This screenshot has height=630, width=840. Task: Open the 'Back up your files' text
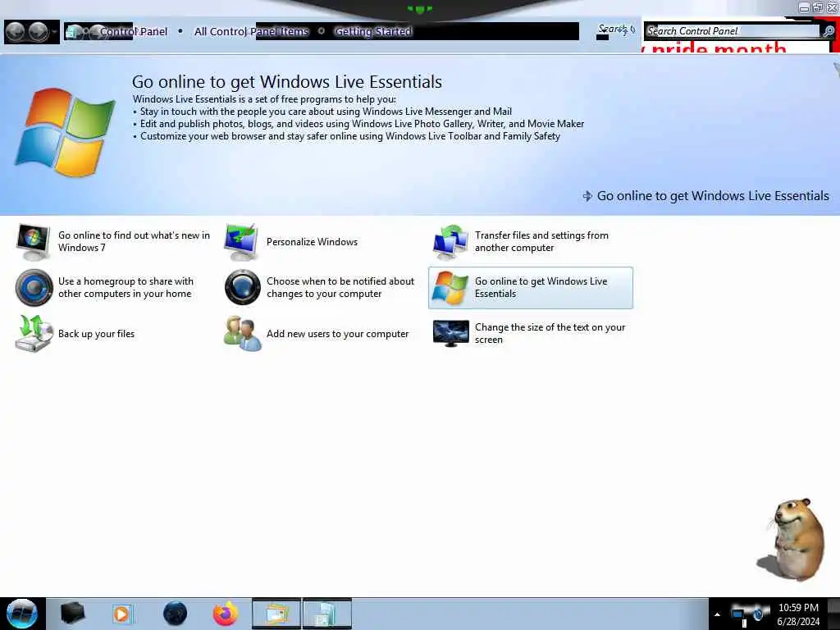pos(97,334)
